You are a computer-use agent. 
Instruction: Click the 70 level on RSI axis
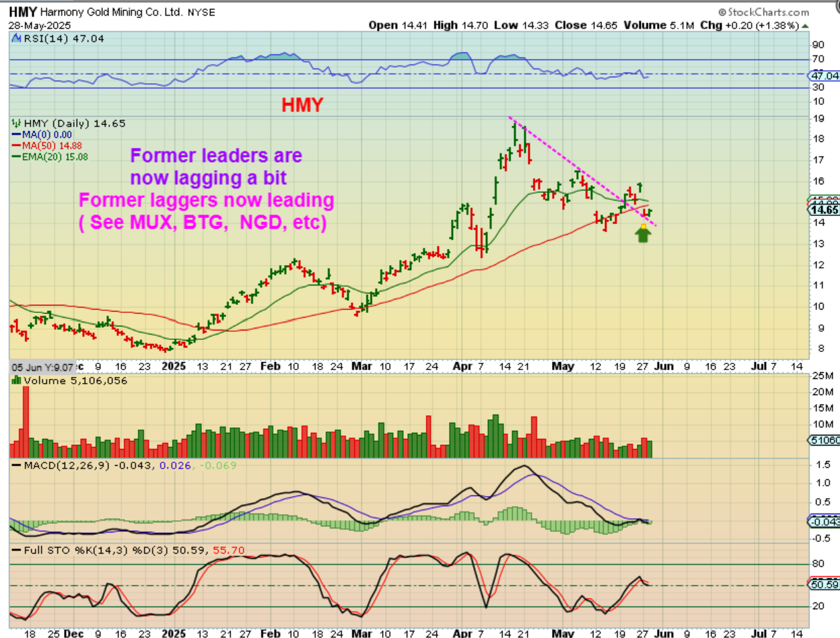819,60
